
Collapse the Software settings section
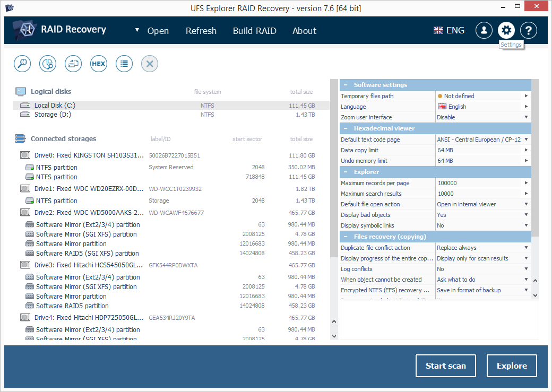pyautogui.click(x=346, y=85)
